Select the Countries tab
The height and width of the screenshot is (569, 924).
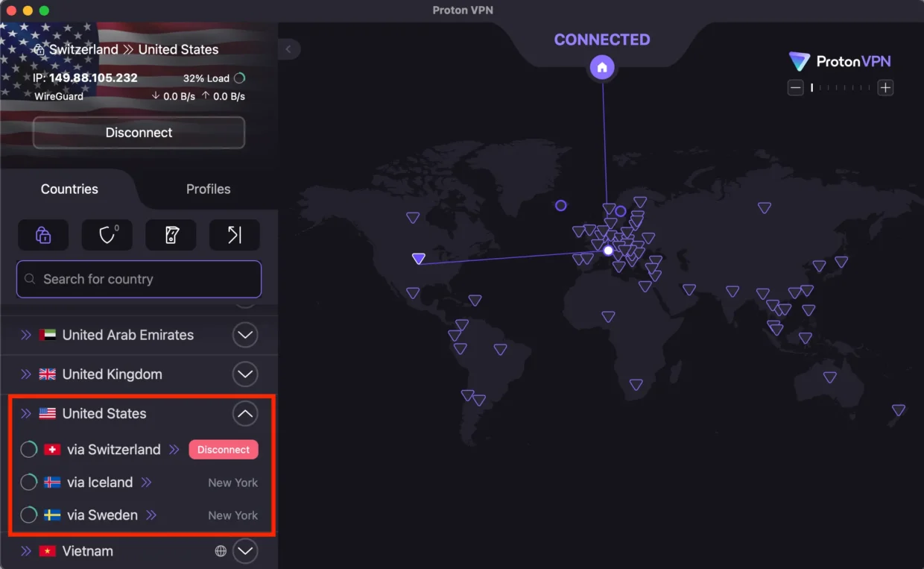coord(69,189)
